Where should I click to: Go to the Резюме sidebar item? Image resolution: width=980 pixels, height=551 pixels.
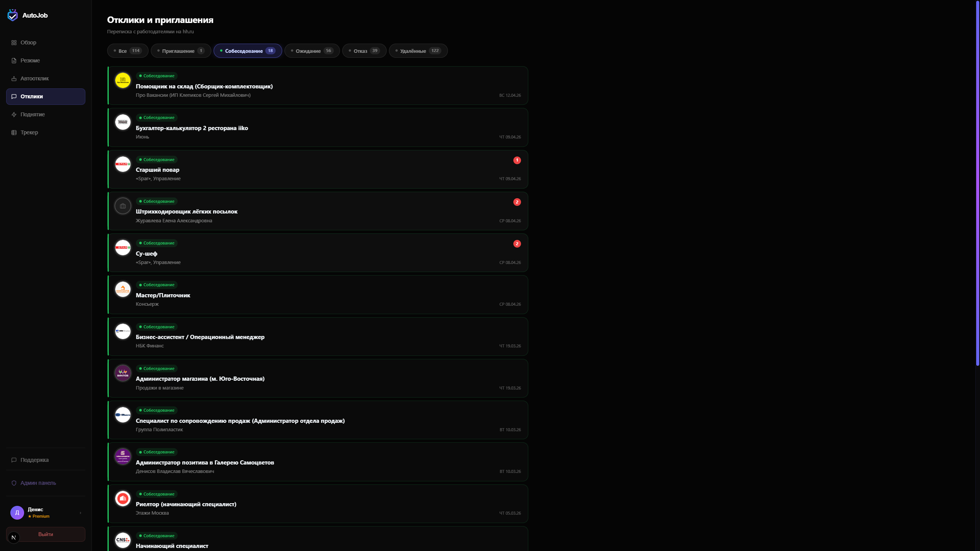[30, 60]
